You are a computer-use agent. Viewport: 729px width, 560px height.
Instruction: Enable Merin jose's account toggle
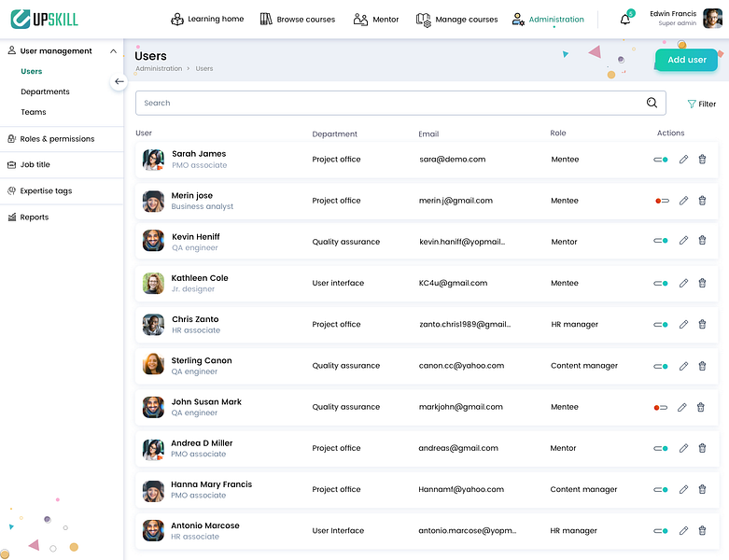[662, 202]
